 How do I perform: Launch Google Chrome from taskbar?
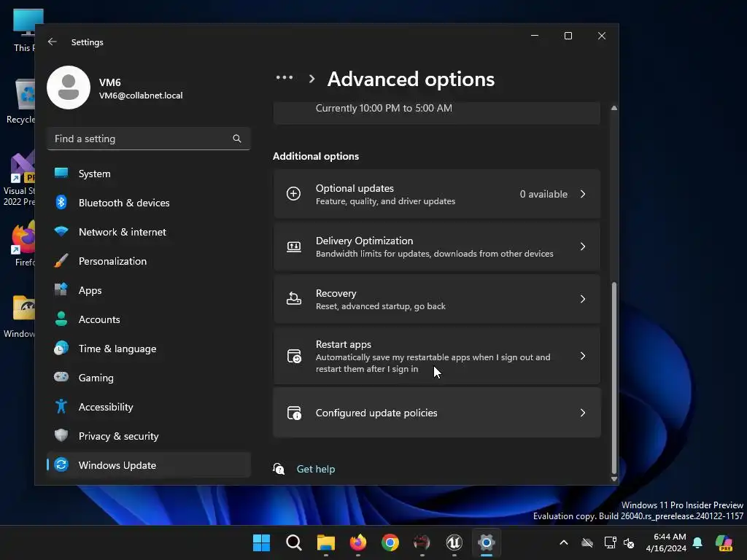390,542
